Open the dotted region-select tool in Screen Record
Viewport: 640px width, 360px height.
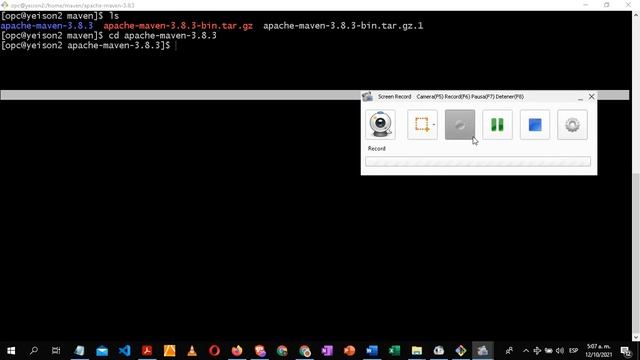point(422,124)
